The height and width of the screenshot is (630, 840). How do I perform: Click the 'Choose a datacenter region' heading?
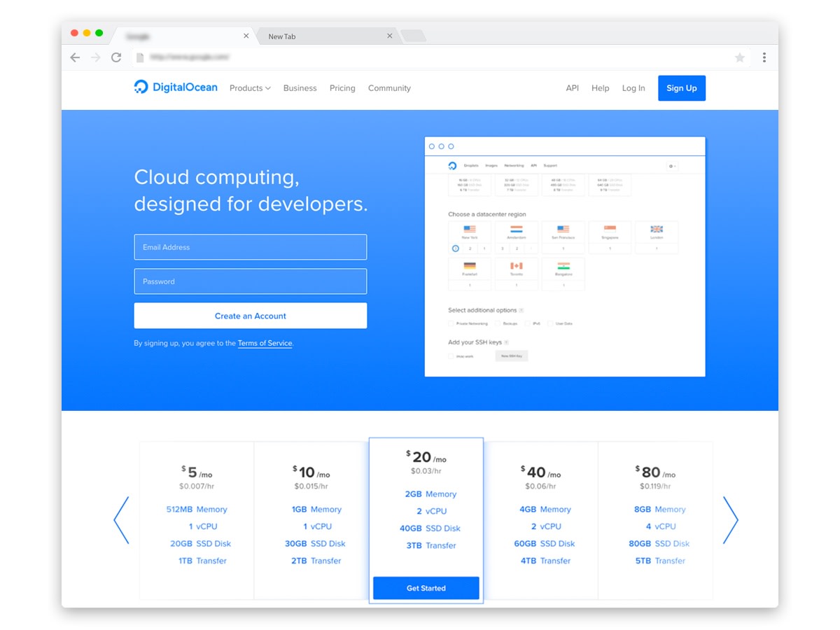point(487,214)
